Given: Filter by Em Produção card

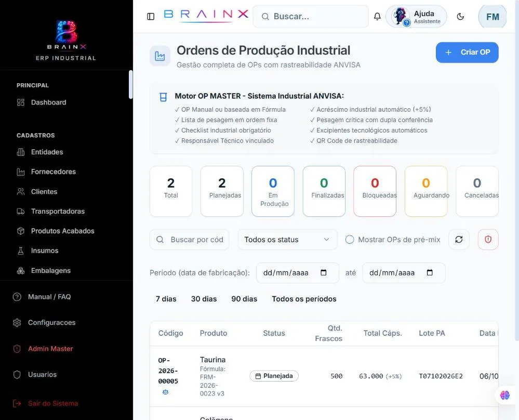Looking at the screenshot, I should click(273, 191).
